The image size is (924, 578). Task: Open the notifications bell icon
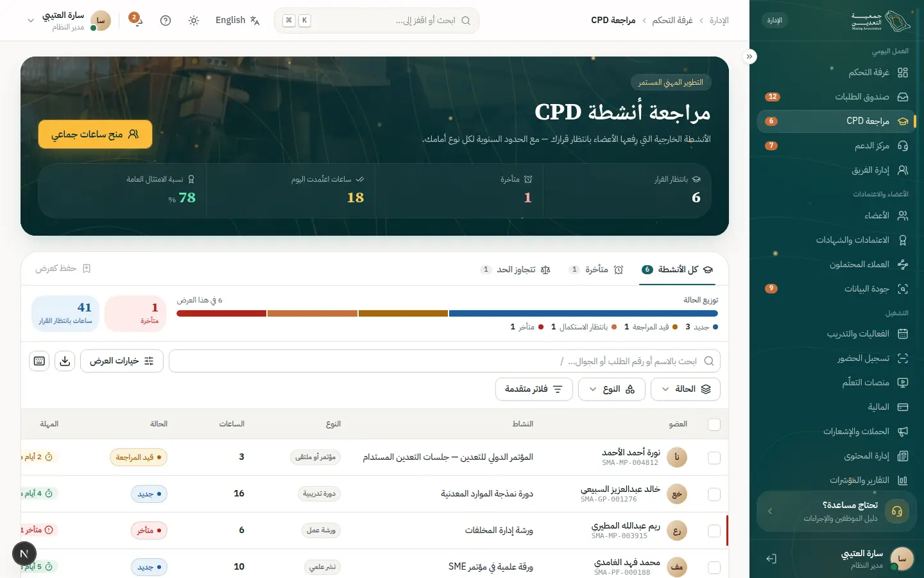pyautogui.click(x=136, y=20)
